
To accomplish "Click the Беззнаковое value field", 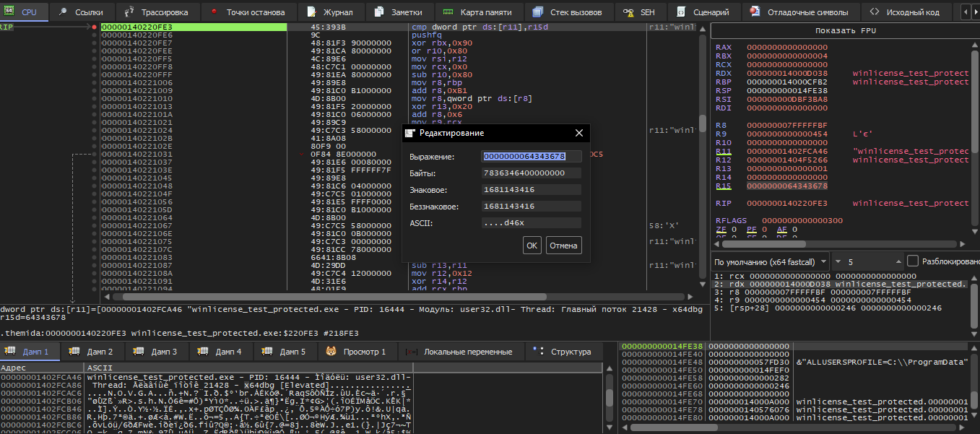I will click(532, 207).
